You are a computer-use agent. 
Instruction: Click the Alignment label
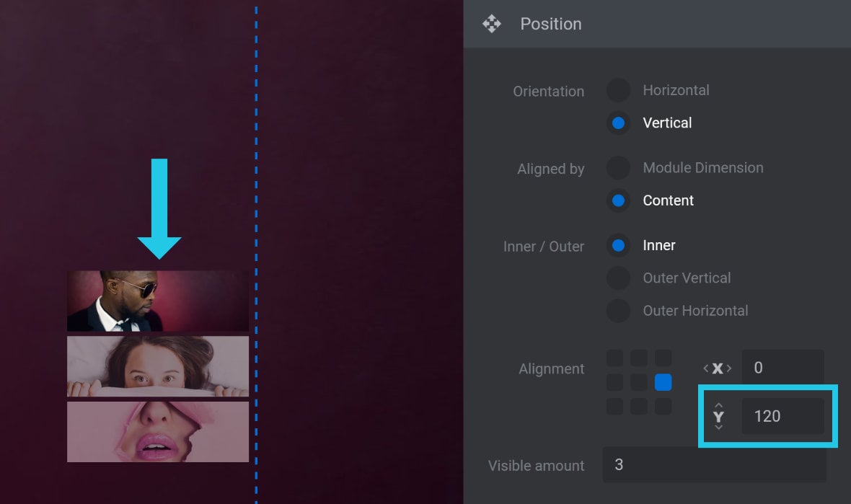tap(552, 369)
